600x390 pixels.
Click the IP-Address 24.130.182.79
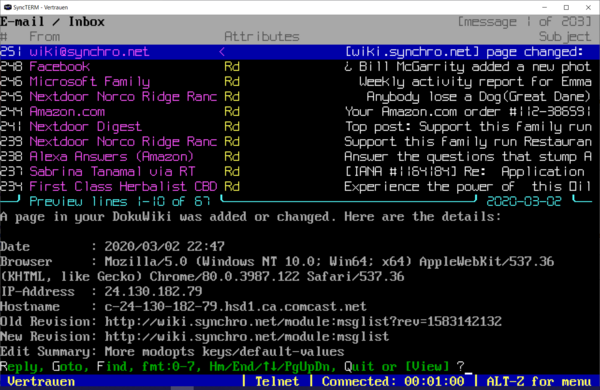pos(153,292)
